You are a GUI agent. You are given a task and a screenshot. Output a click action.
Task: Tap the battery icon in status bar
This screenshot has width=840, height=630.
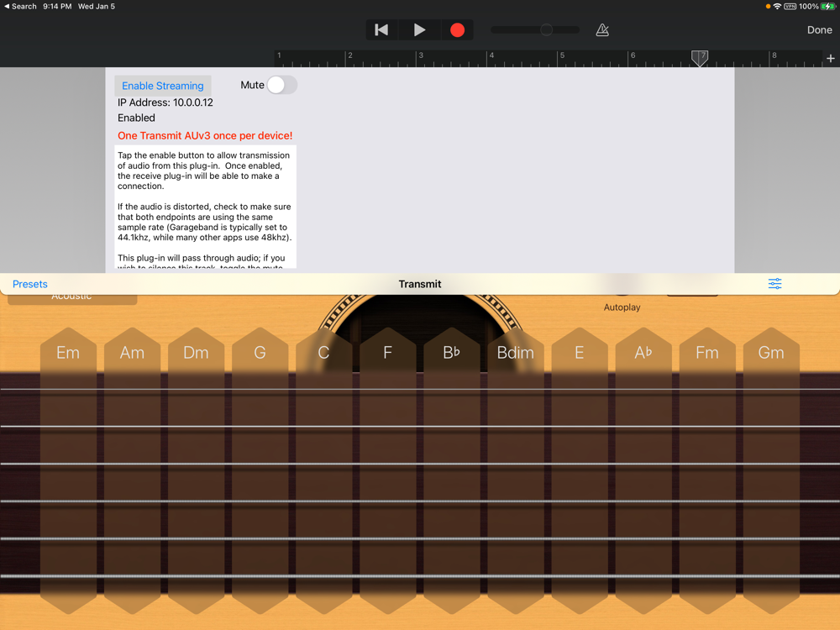click(828, 6)
